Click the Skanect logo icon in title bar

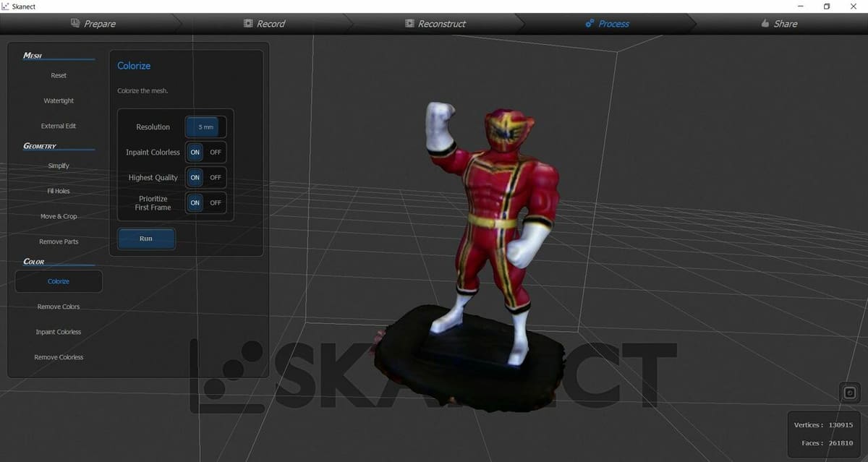point(5,7)
